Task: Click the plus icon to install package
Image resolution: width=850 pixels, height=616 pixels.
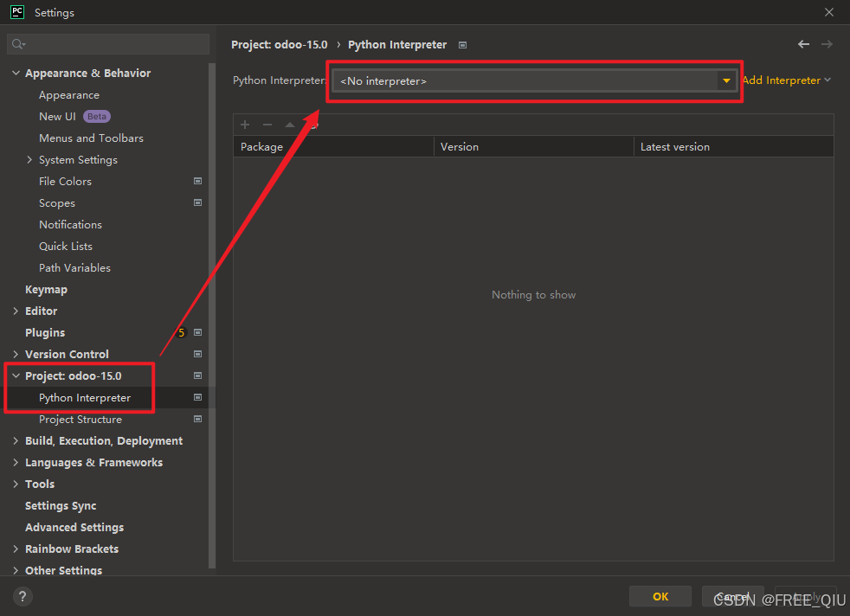Action: pos(245,125)
